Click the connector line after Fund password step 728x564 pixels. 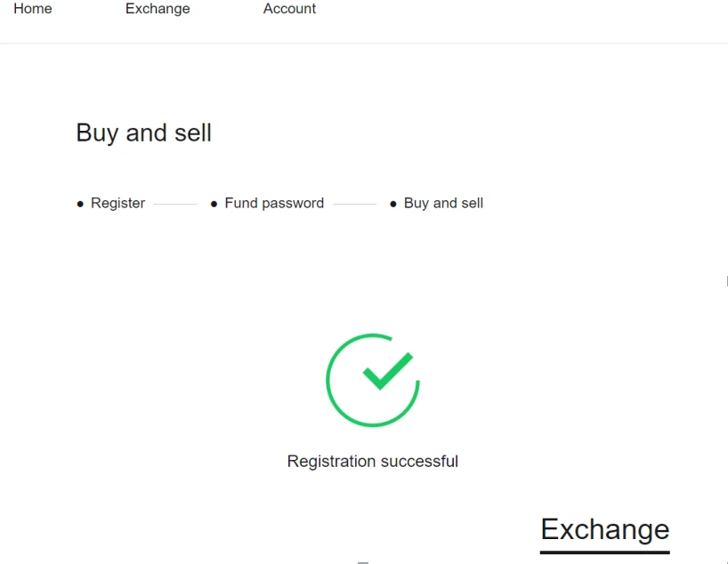(354, 204)
